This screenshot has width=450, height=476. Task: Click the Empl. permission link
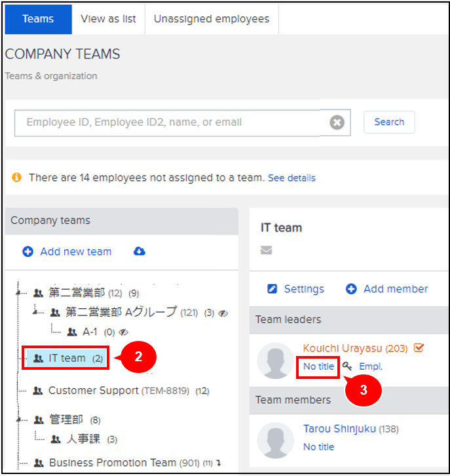[x=371, y=367]
